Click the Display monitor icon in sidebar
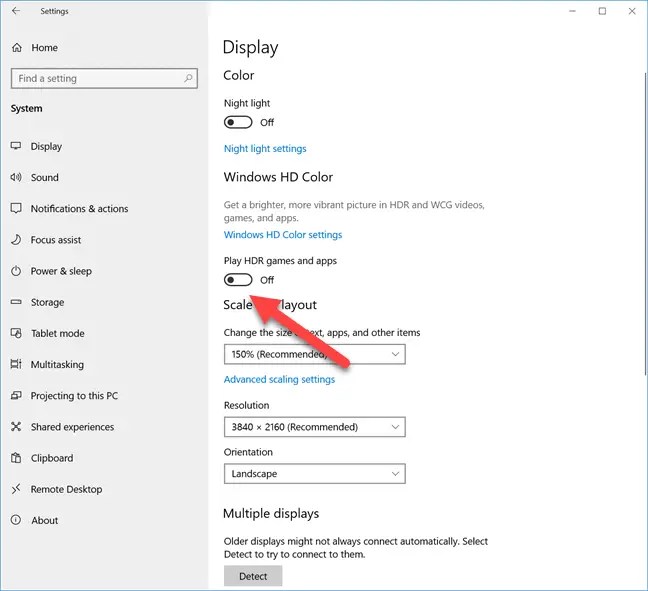 point(16,146)
